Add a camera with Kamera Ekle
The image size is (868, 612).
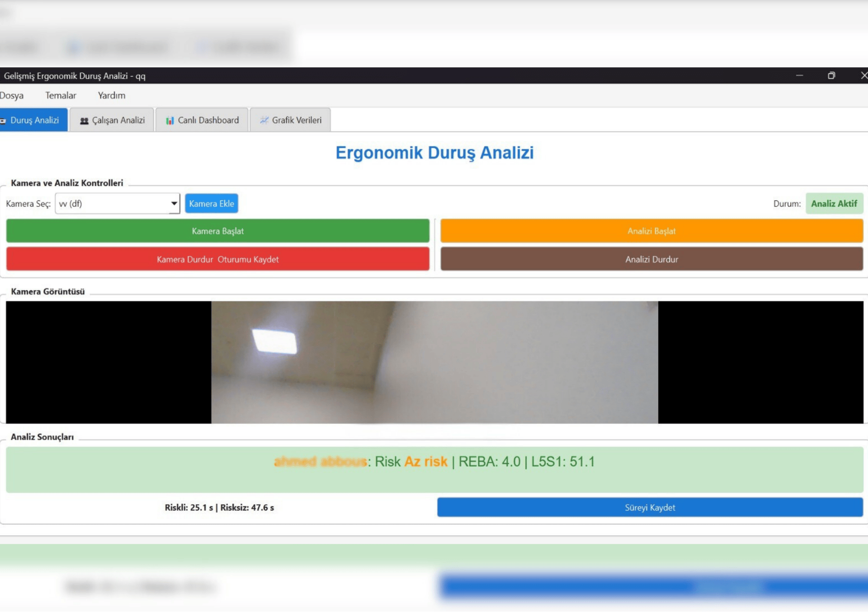tap(211, 203)
